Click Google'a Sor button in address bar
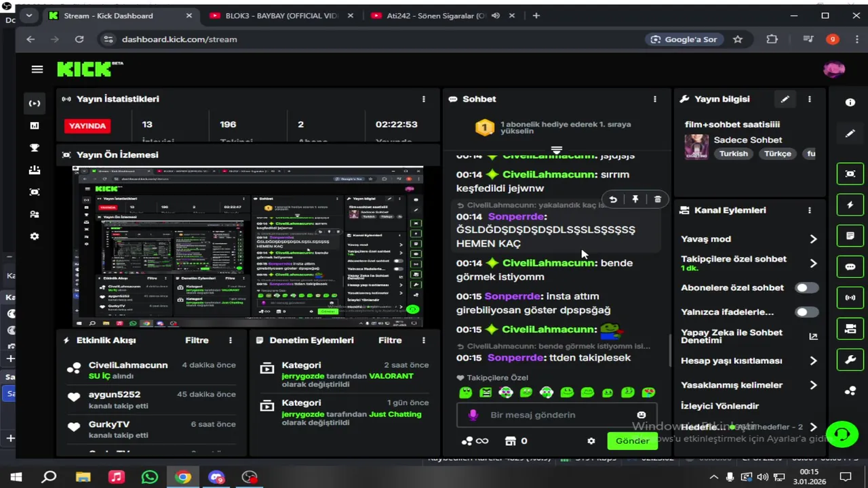This screenshot has width=868, height=488. (685, 39)
